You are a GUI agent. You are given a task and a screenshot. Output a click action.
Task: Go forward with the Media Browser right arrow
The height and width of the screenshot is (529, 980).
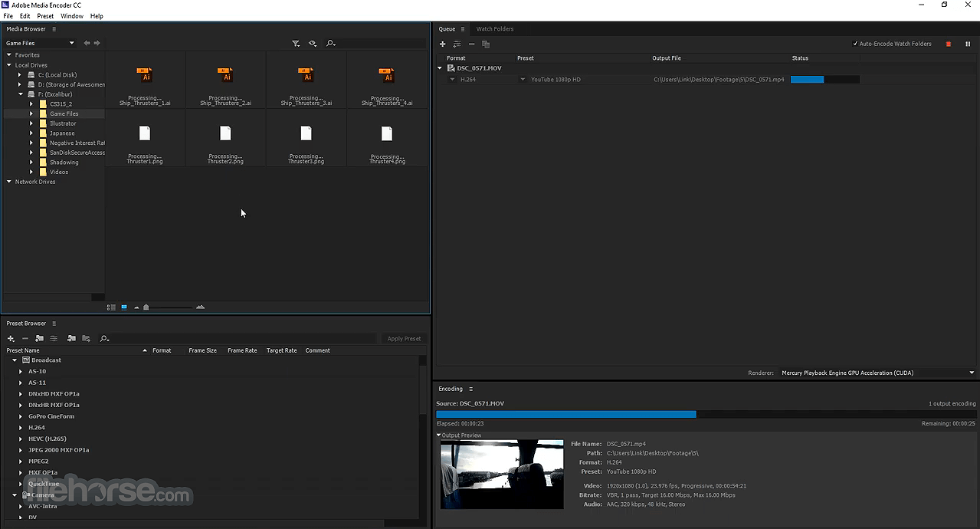97,43
